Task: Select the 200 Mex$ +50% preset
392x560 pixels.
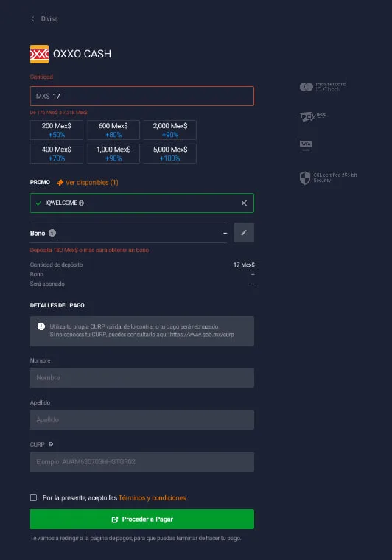Action: (x=57, y=130)
